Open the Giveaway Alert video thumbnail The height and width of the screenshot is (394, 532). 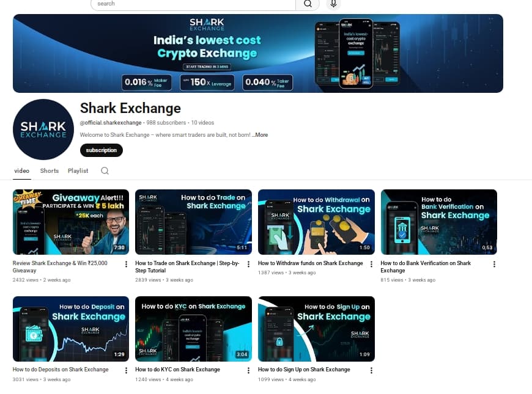point(71,222)
